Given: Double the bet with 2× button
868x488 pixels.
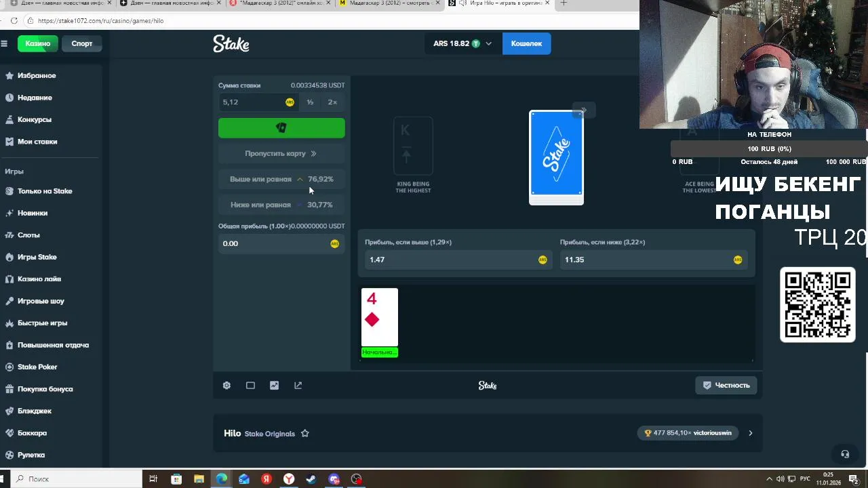Looking at the screenshot, I should pyautogui.click(x=332, y=102).
